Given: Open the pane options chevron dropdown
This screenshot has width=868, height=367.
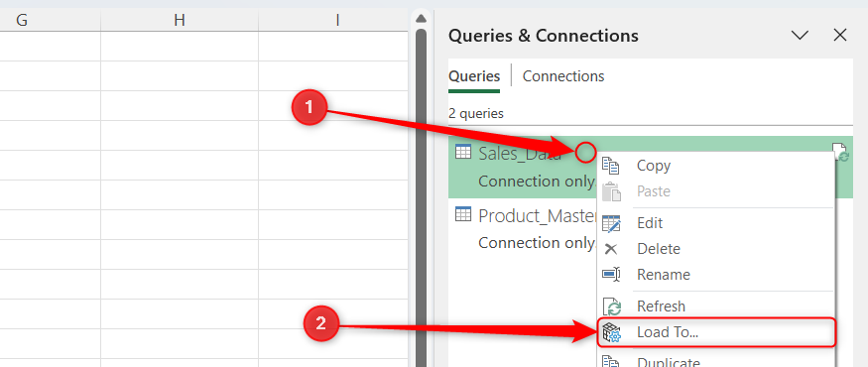Looking at the screenshot, I should [x=800, y=36].
